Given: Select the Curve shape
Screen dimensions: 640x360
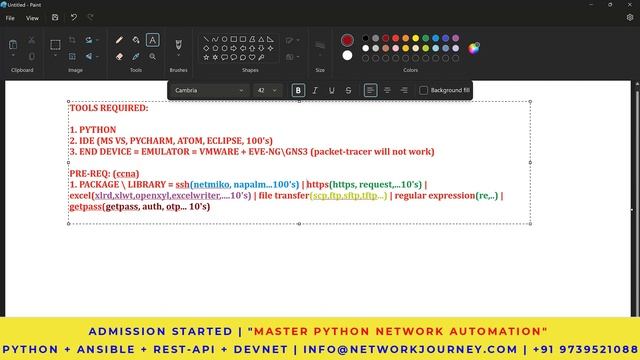Looking at the screenshot, I should [x=215, y=39].
